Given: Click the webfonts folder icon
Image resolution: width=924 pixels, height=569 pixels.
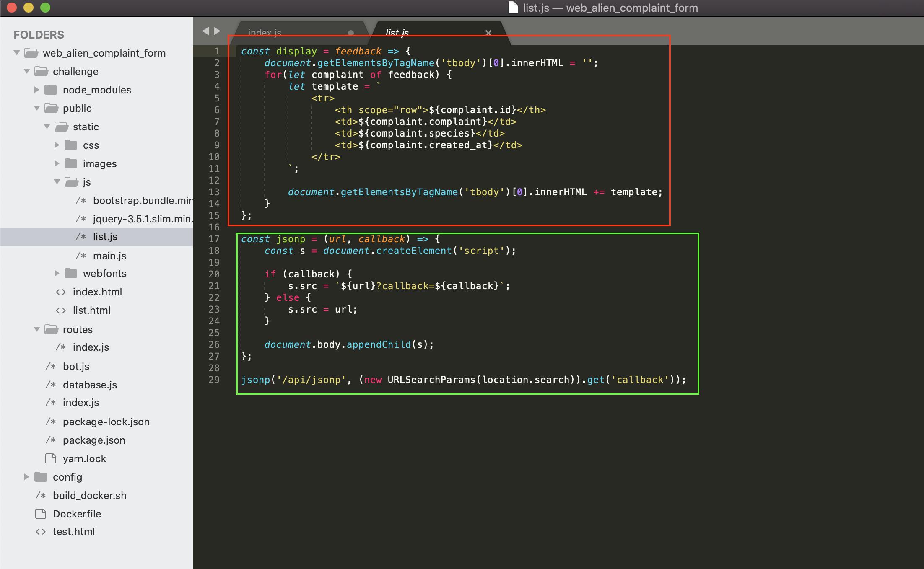Looking at the screenshot, I should 71,273.
